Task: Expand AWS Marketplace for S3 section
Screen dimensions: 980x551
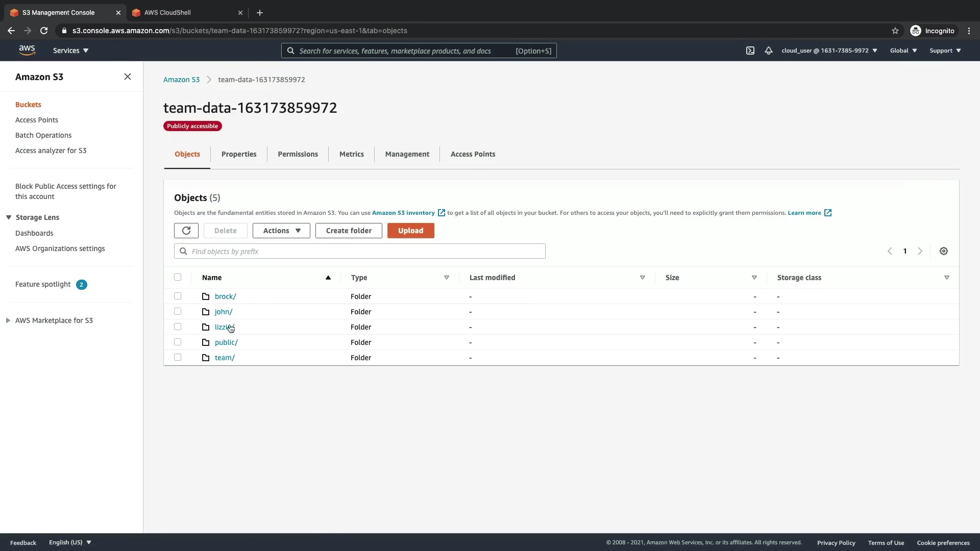Action: 8,320
